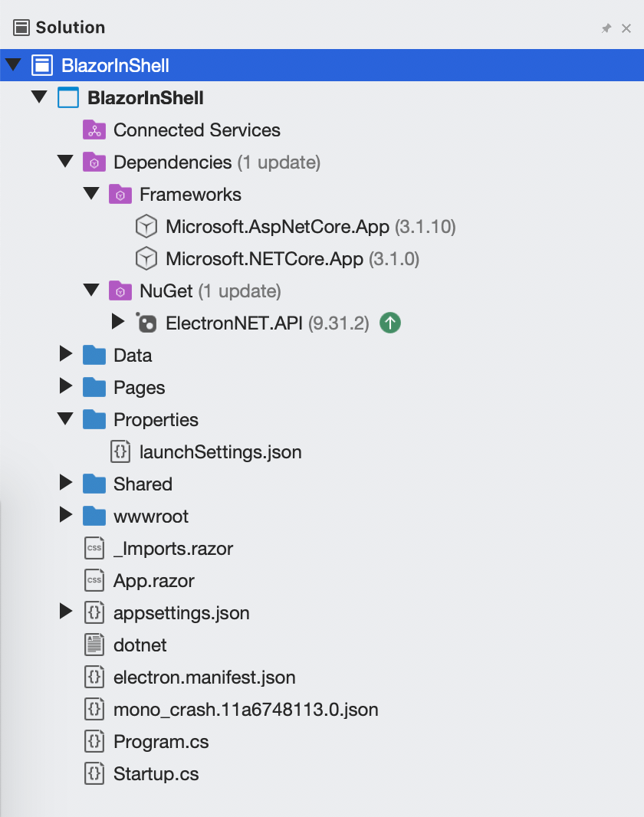644x817 pixels.
Task: Click the wwwroot folder icon
Action: click(x=94, y=517)
